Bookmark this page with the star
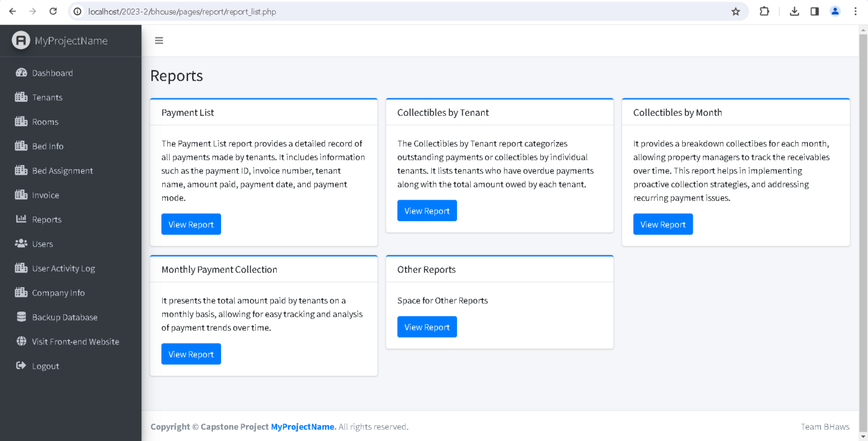868x441 pixels. 735,11
